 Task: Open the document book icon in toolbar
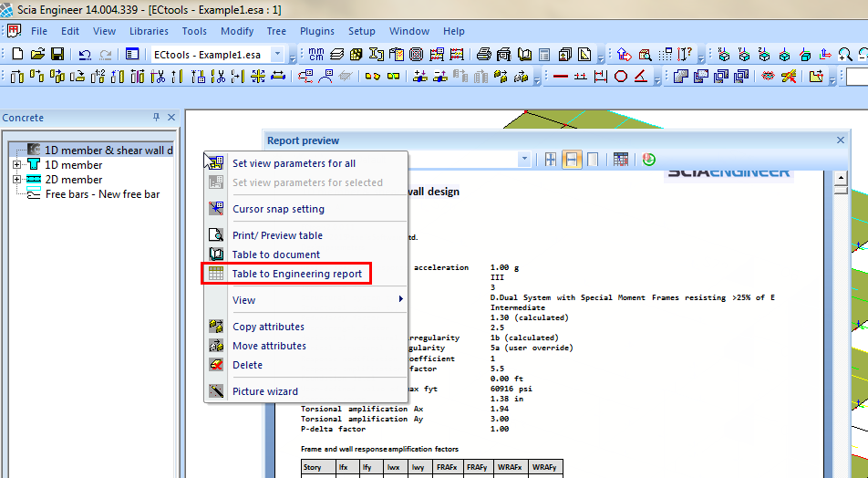(x=525, y=55)
